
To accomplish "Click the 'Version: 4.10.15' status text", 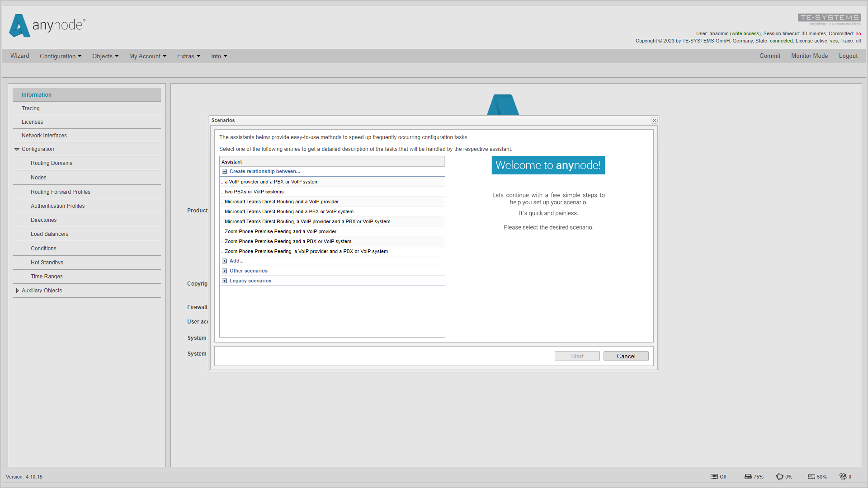I will (24, 477).
